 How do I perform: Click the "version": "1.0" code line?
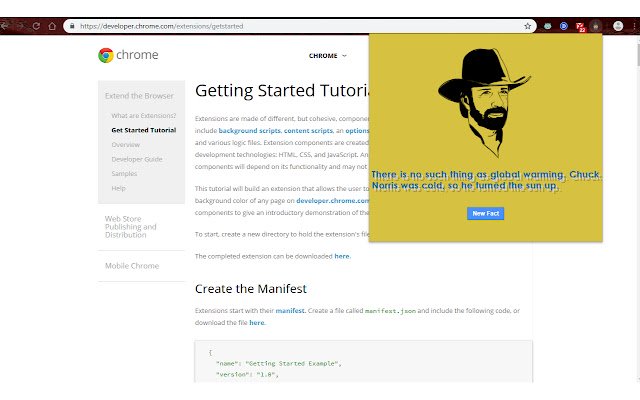(x=247, y=374)
